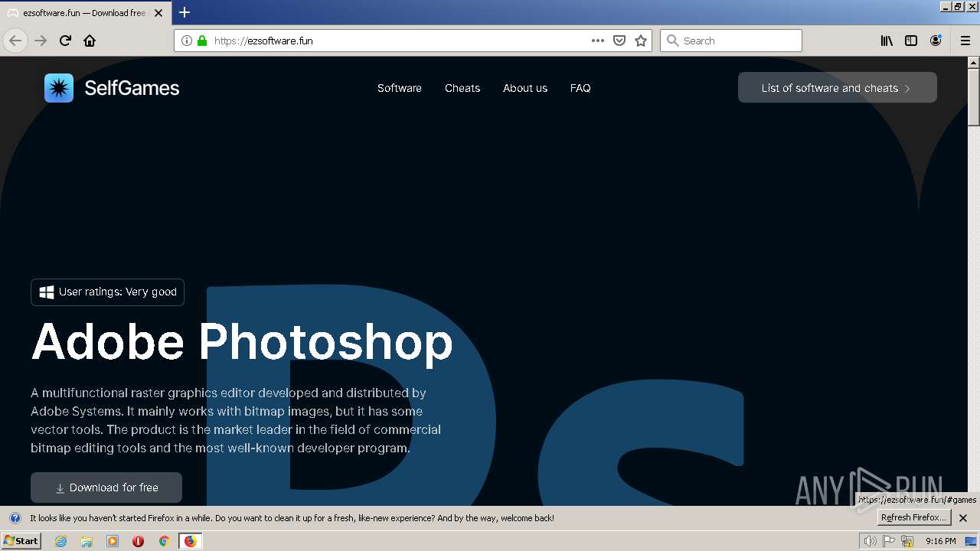The image size is (980, 551).
Task: Click the Adobe Photoshop heading
Action: pos(242,341)
